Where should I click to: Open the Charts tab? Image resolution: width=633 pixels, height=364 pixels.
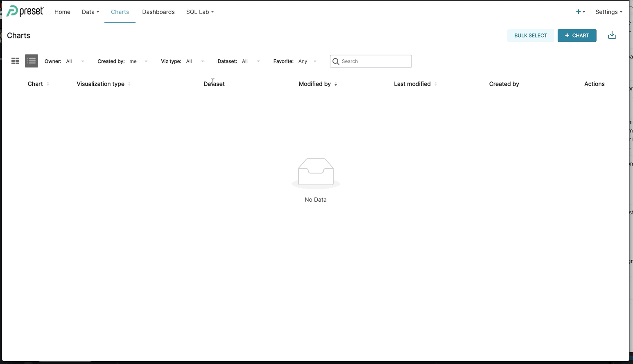point(120,12)
